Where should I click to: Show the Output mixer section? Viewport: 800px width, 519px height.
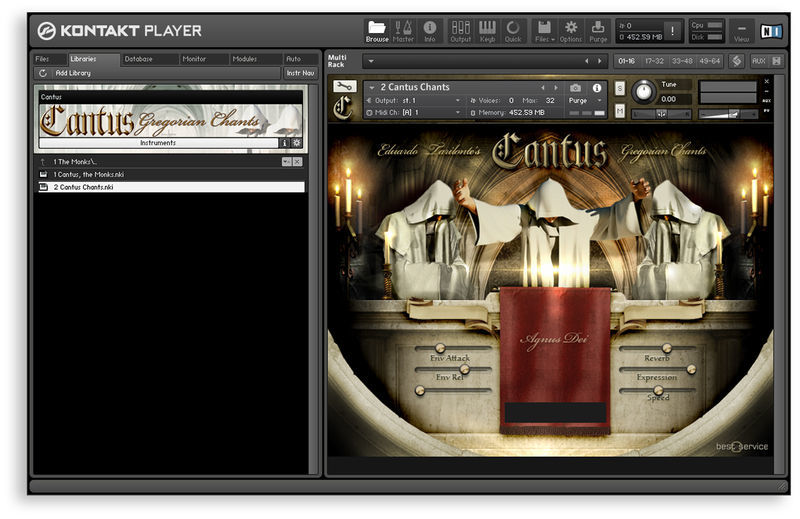460,31
